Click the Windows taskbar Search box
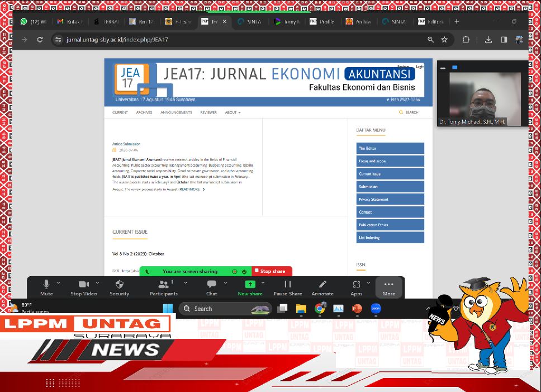The height and width of the screenshot is (392, 541). coord(225,309)
